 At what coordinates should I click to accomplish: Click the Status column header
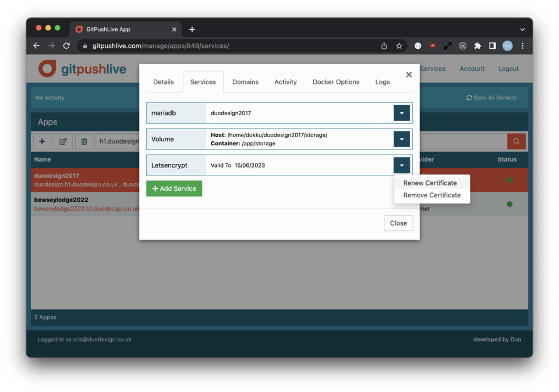(x=507, y=159)
